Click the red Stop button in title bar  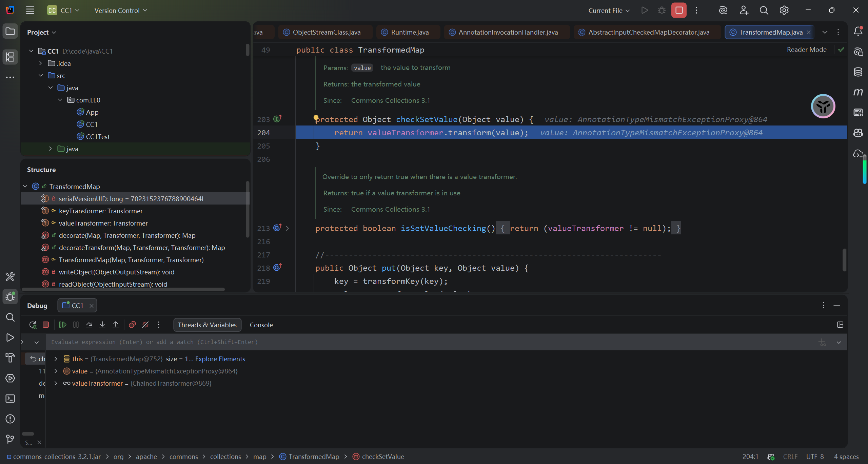pos(679,11)
